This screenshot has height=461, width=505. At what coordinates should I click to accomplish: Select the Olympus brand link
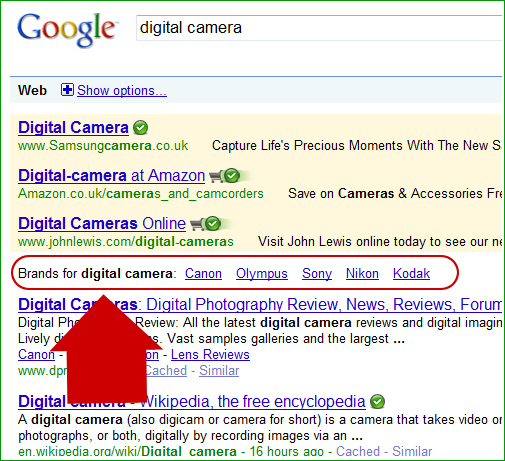tap(262, 274)
